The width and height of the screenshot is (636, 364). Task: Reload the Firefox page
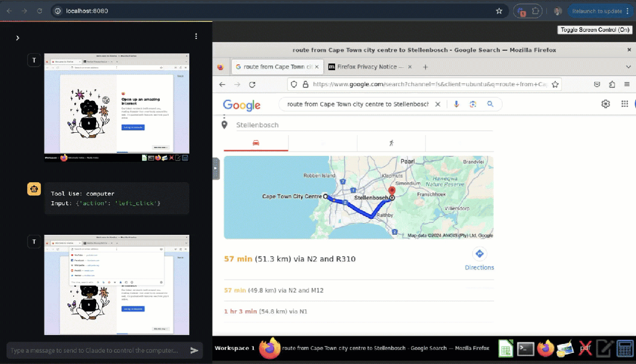tap(252, 84)
